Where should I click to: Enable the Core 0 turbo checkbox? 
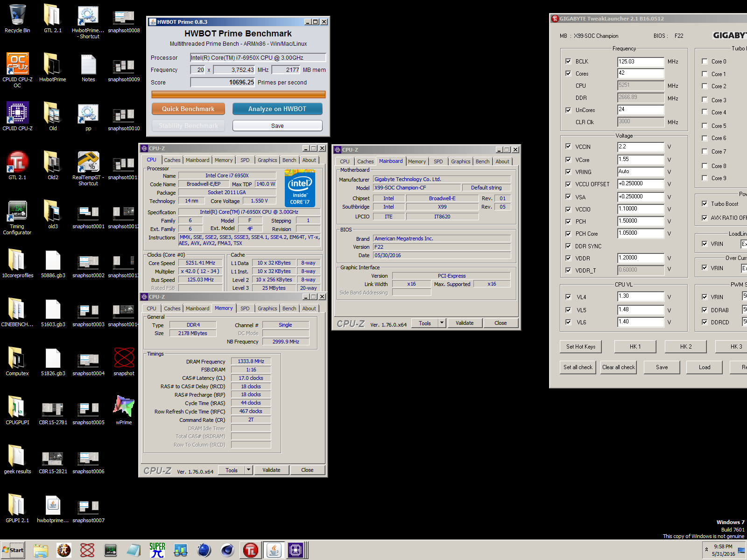coord(705,61)
